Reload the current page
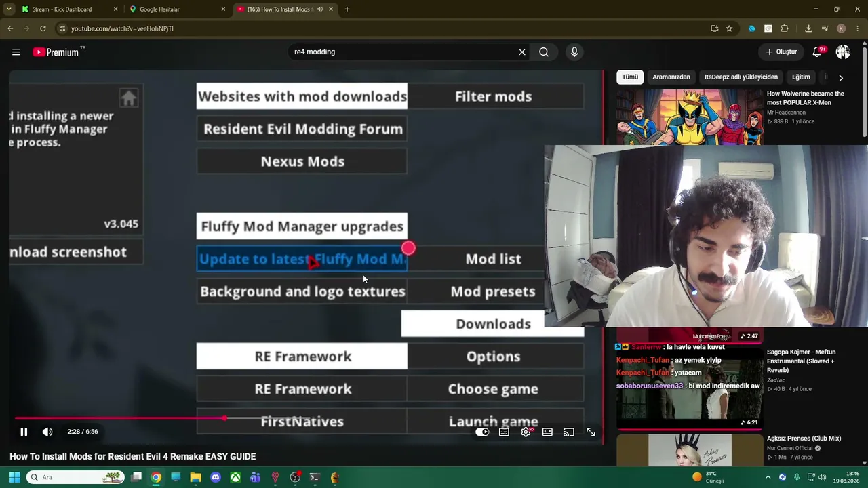 tap(43, 28)
